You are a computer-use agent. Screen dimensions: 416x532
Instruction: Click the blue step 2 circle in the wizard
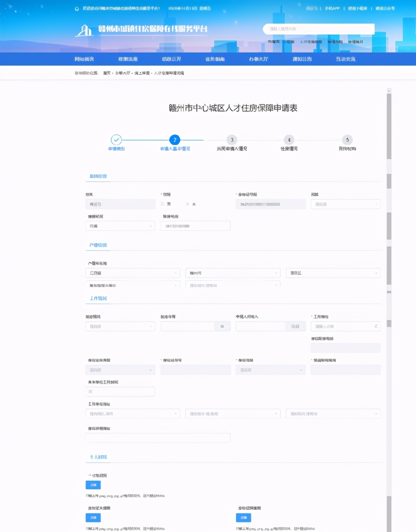tap(174, 140)
